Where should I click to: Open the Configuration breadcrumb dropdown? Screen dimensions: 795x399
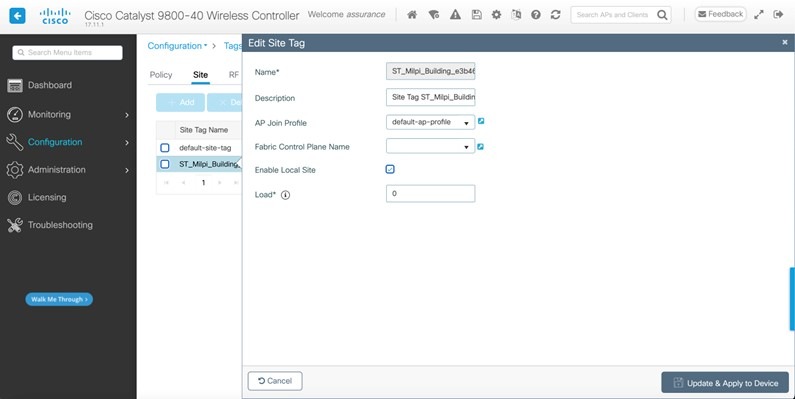177,46
